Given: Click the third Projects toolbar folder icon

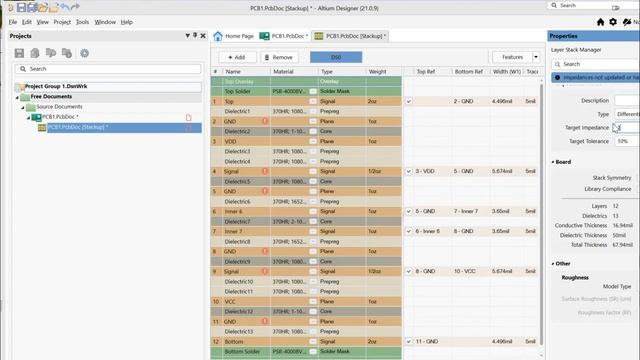Looking at the screenshot, I should 51,53.
